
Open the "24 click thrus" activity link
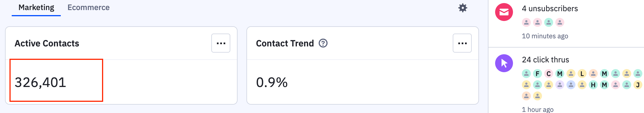coord(545,60)
